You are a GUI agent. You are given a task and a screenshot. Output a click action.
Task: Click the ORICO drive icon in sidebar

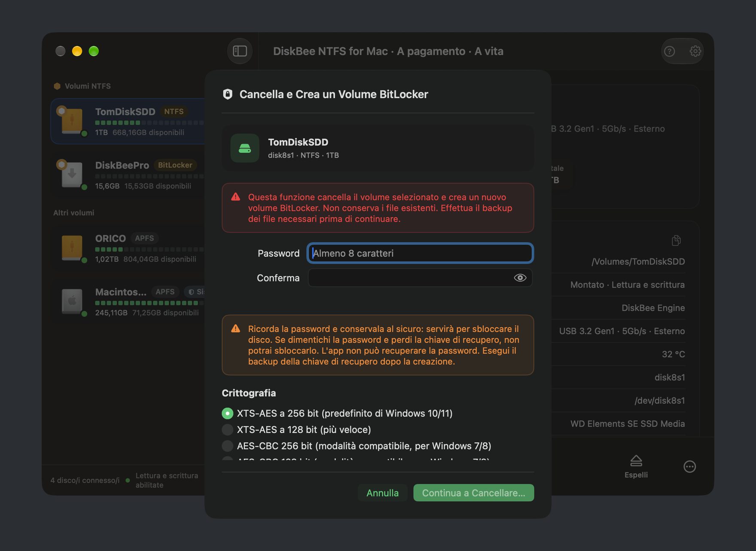[72, 248]
